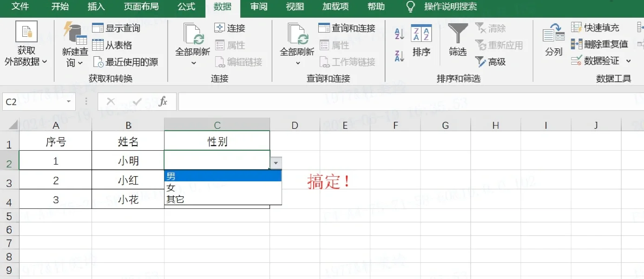Open the 数据验证 dropdown arrow
644x279 pixels.
[x=629, y=61]
